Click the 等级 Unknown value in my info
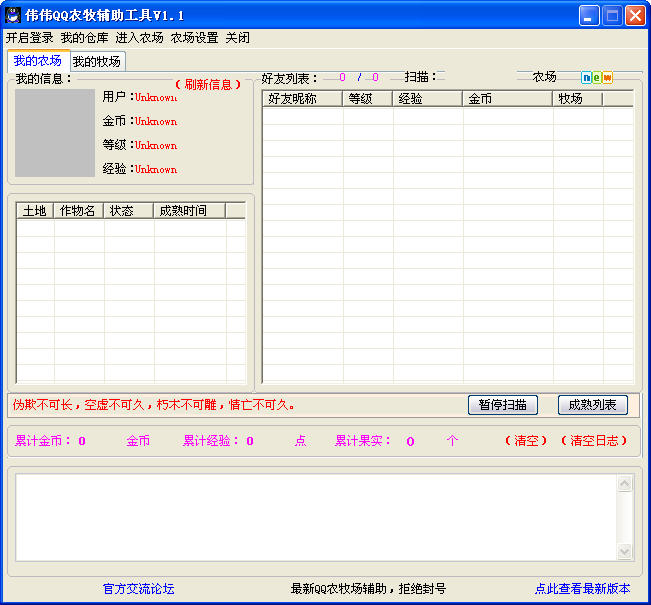Viewport: 651px width, 605px height. coord(156,145)
